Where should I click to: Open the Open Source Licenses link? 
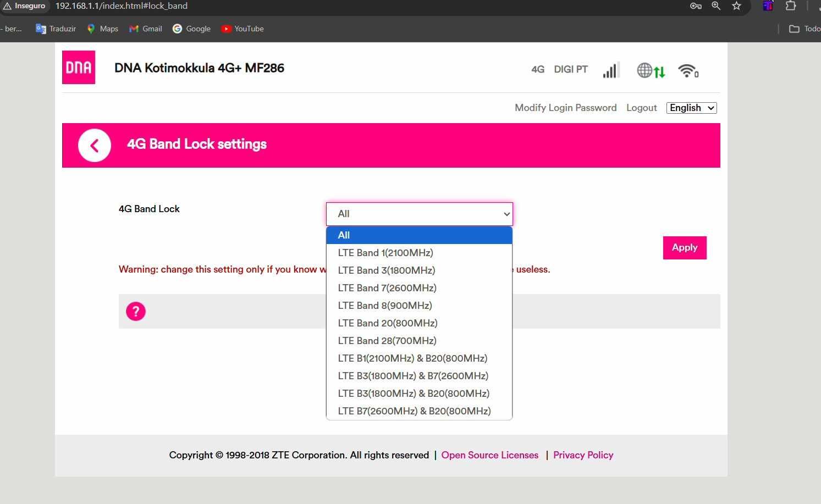(x=489, y=455)
